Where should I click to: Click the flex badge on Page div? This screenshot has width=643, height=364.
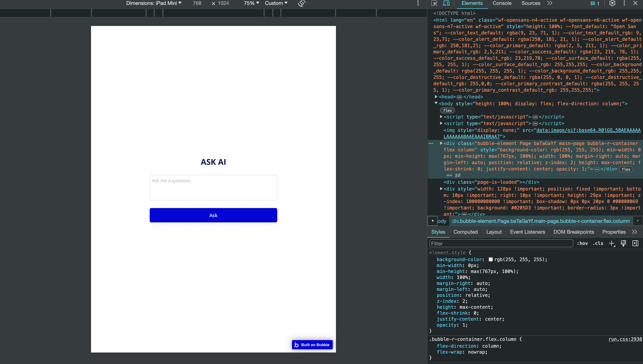coord(626,169)
